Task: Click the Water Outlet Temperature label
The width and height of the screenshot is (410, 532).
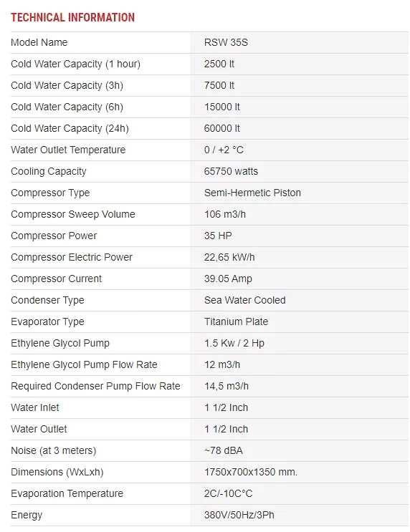Action: point(68,150)
